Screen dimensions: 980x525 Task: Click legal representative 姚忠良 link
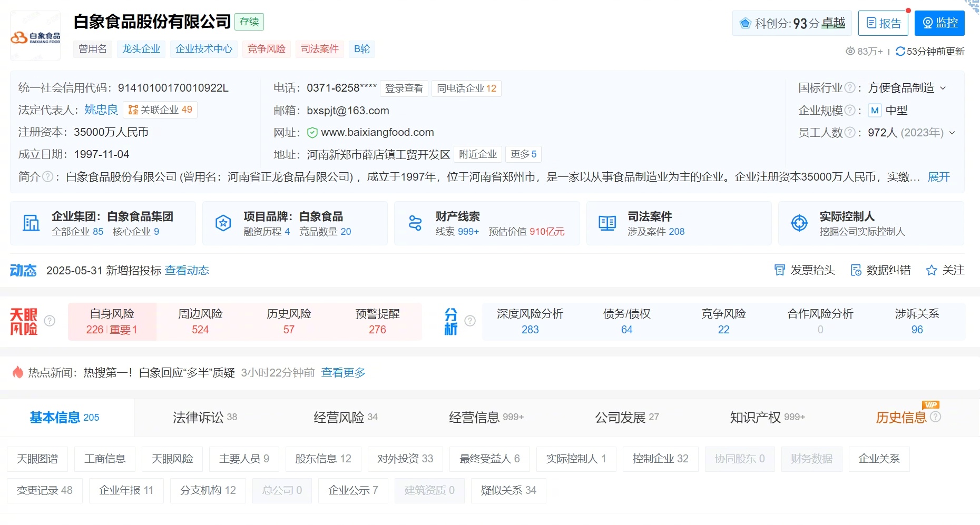pyautogui.click(x=101, y=110)
